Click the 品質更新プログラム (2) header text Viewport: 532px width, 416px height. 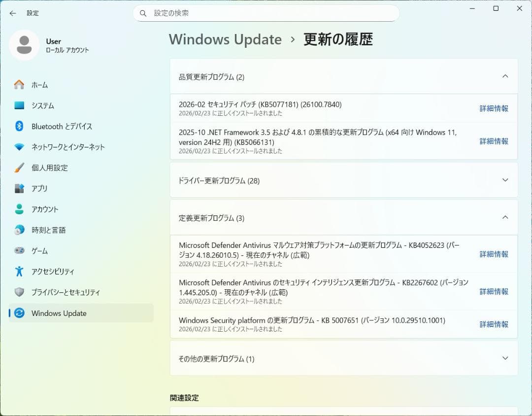[x=211, y=77]
